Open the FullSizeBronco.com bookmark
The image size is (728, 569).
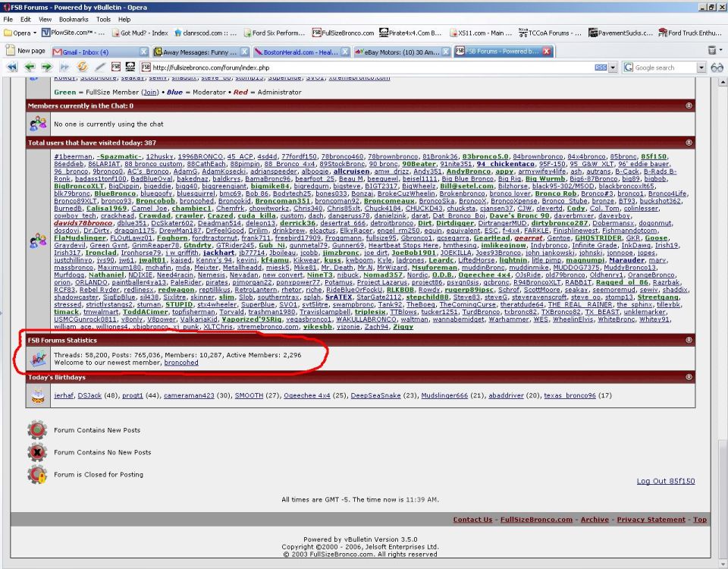(x=343, y=33)
